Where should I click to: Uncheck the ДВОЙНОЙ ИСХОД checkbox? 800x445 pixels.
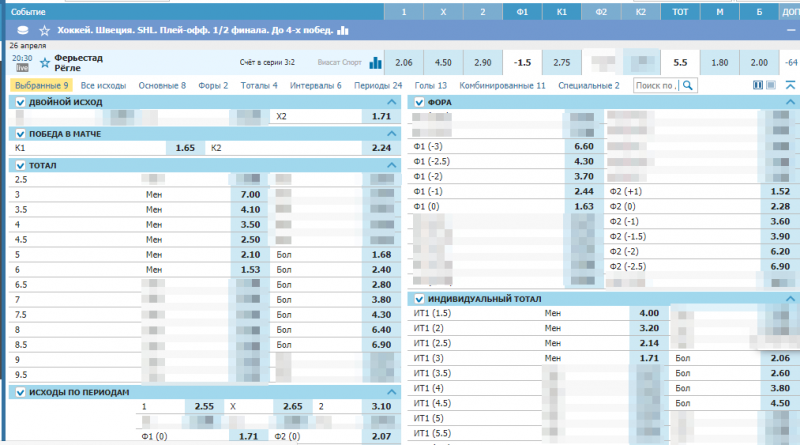[20, 103]
